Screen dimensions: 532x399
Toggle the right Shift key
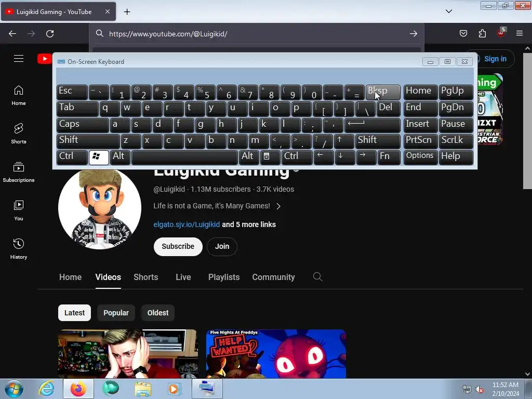(378, 141)
